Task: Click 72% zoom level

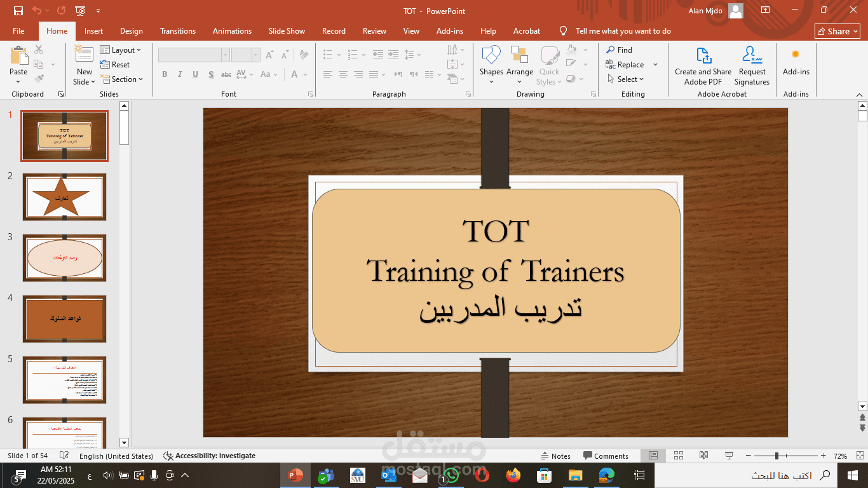Action: 840,456
